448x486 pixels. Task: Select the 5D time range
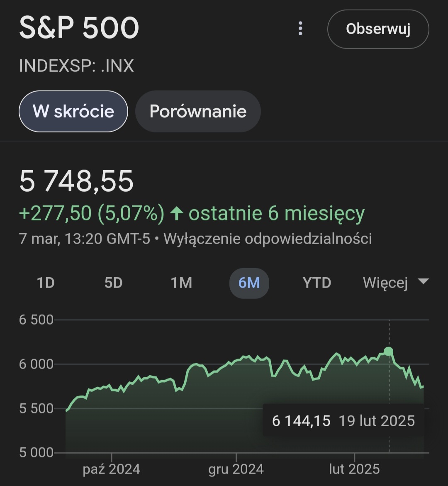coord(113,283)
